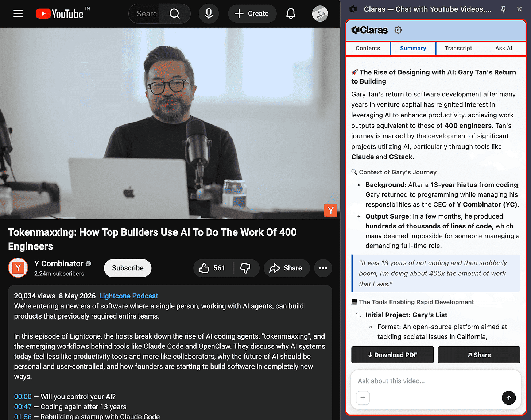Click the video player area
The height and width of the screenshot is (420, 531).
(x=170, y=123)
